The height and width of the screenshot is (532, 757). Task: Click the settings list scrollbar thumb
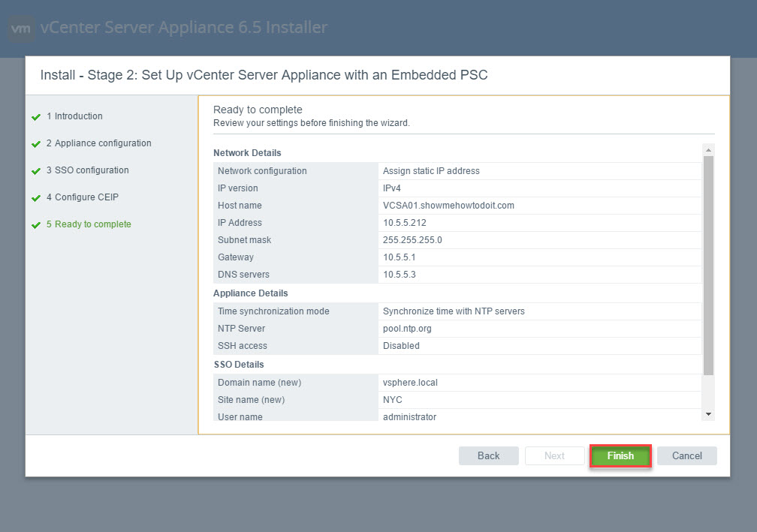pyautogui.click(x=708, y=263)
